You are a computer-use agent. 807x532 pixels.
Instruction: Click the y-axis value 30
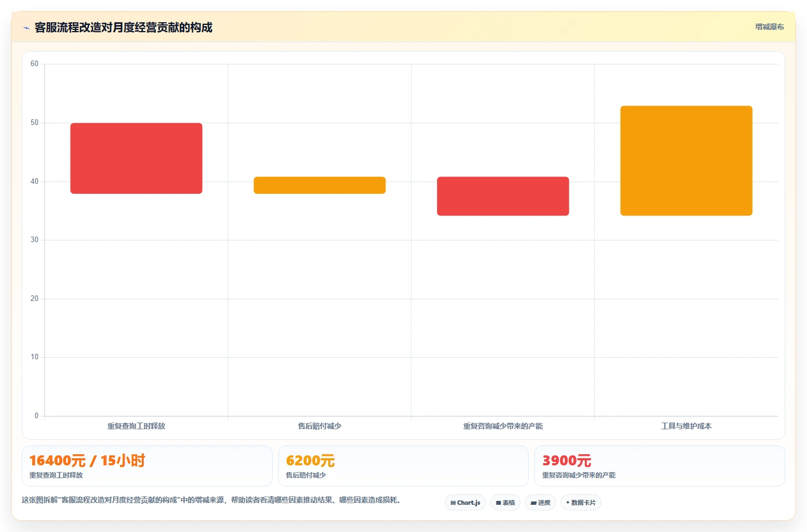(34, 240)
